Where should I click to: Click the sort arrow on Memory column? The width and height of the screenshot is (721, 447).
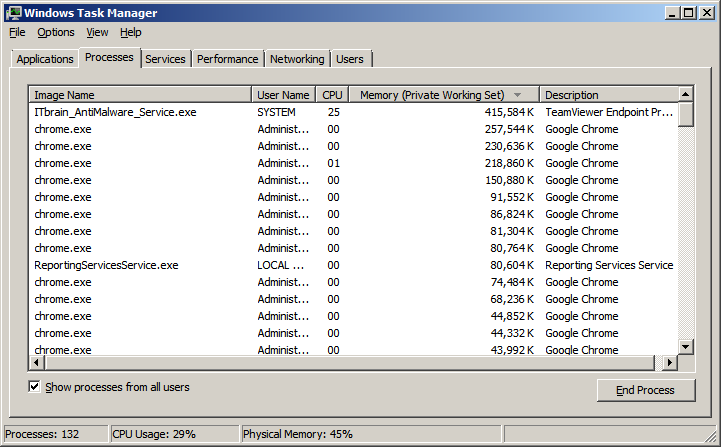pos(517,95)
